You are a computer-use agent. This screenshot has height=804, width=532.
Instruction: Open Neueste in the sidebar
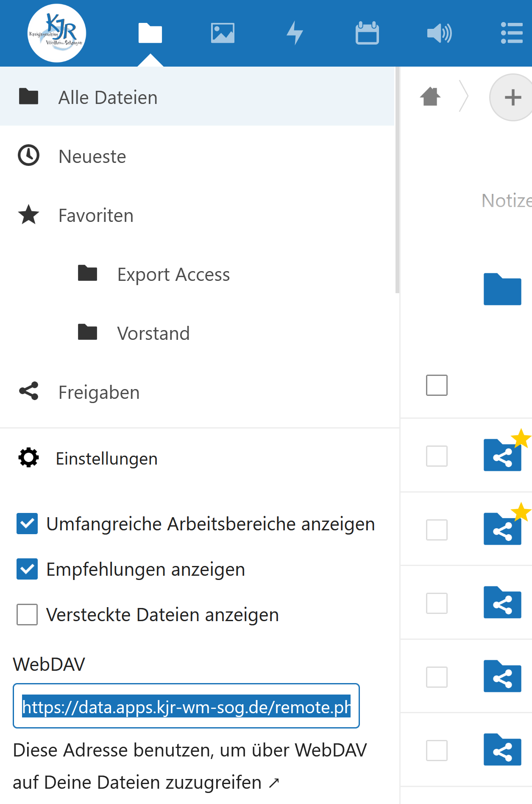92,157
